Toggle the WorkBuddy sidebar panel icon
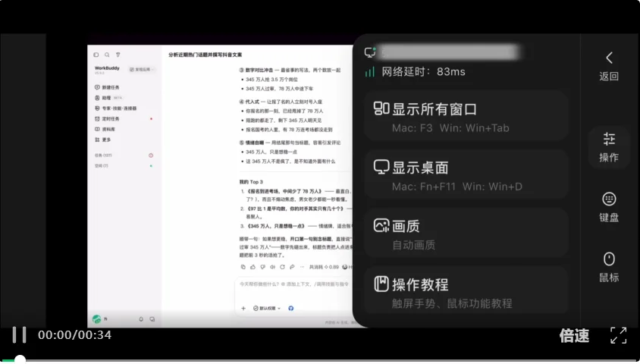 coord(96,55)
